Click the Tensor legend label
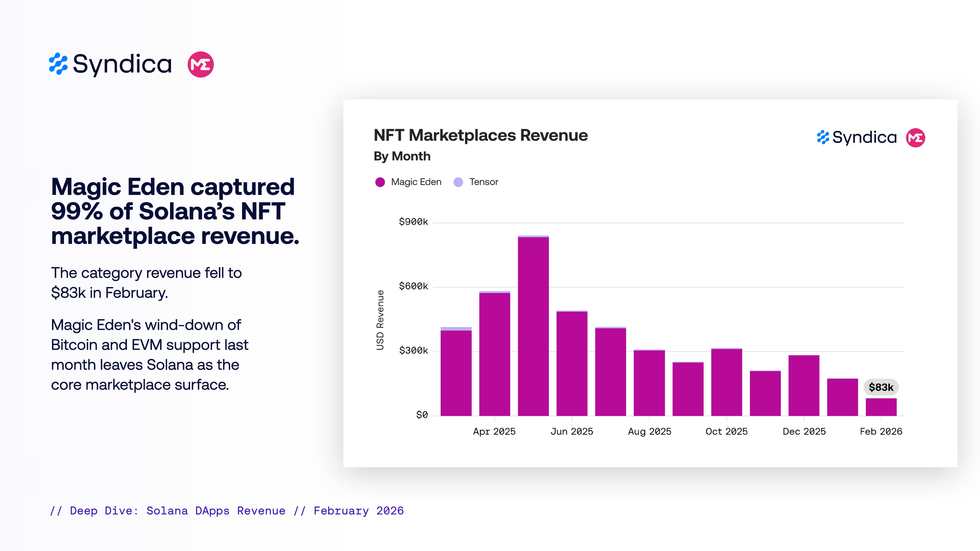The width and height of the screenshot is (980, 551). point(483,182)
